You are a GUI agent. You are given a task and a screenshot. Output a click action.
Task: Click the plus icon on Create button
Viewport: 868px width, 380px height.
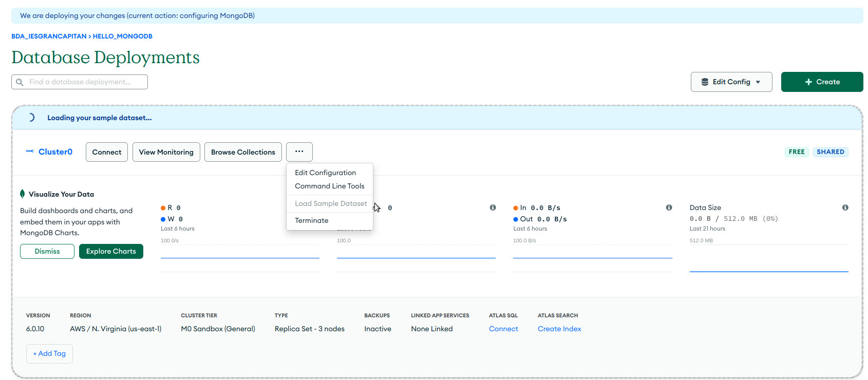(808, 82)
